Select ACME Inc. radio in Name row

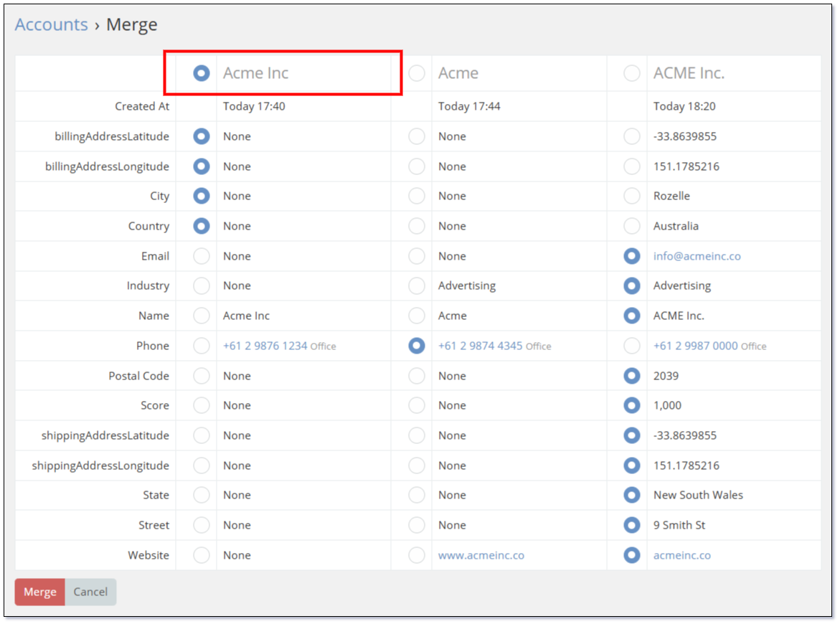(631, 316)
